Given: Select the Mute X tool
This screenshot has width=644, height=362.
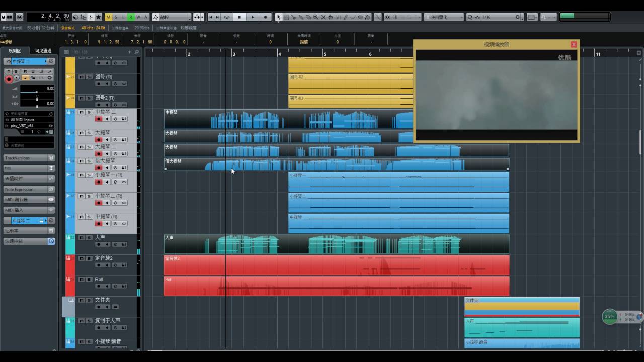Looking at the screenshot, I should pos(324,17).
